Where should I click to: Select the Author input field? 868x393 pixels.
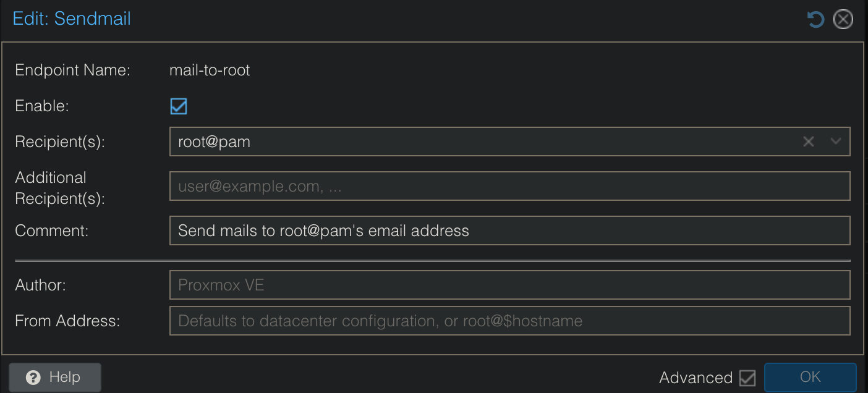[509, 285]
